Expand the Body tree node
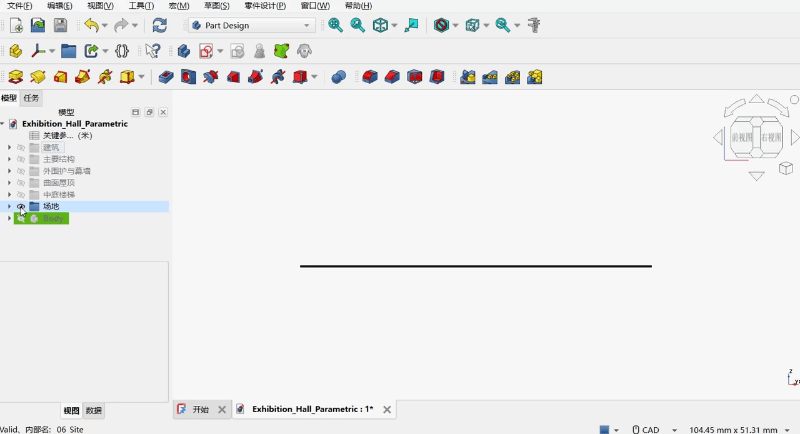800x434 pixels. tap(9, 218)
